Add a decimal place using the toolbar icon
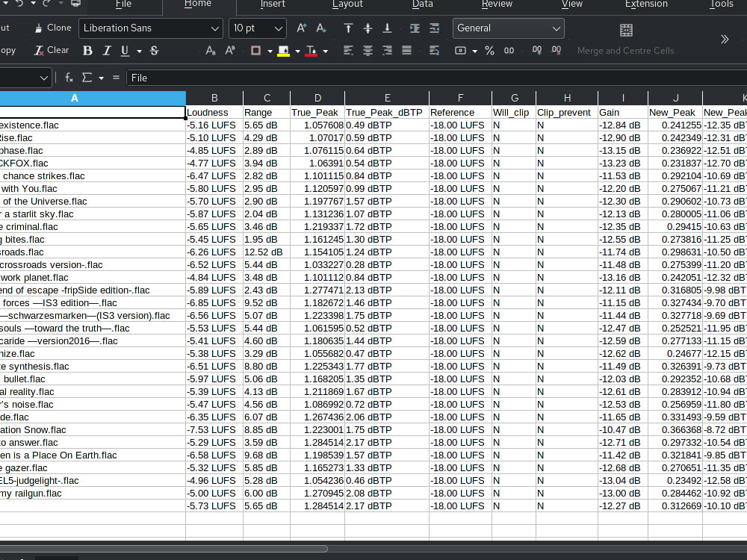Viewport: 747px width, 560px height. click(x=536, y=50)
